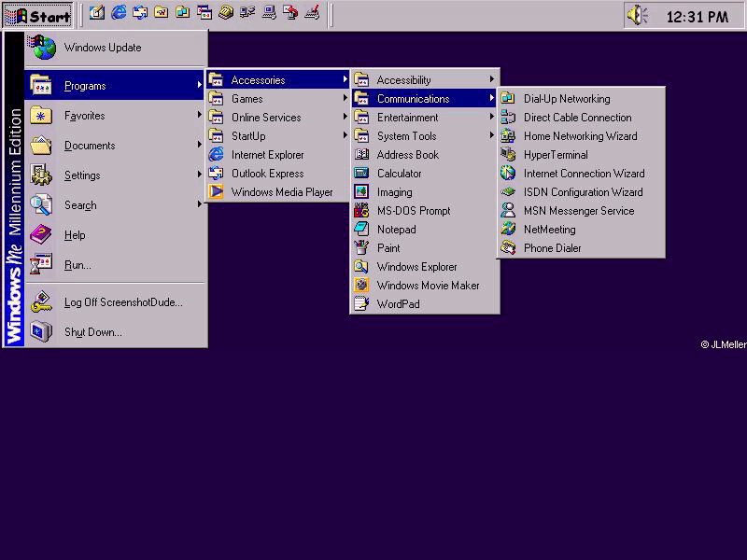
Task: Expand the Entertainment submenu
Action: pos(426,118)
